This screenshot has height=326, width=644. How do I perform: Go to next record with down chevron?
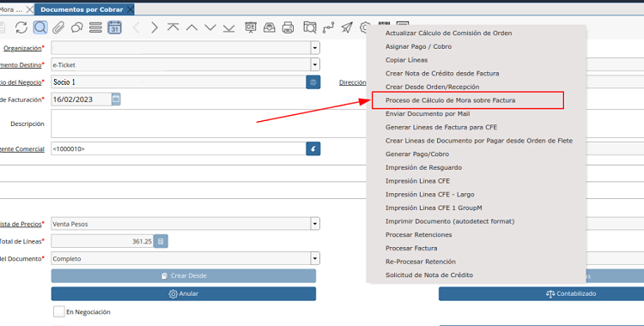click(210, 27)
